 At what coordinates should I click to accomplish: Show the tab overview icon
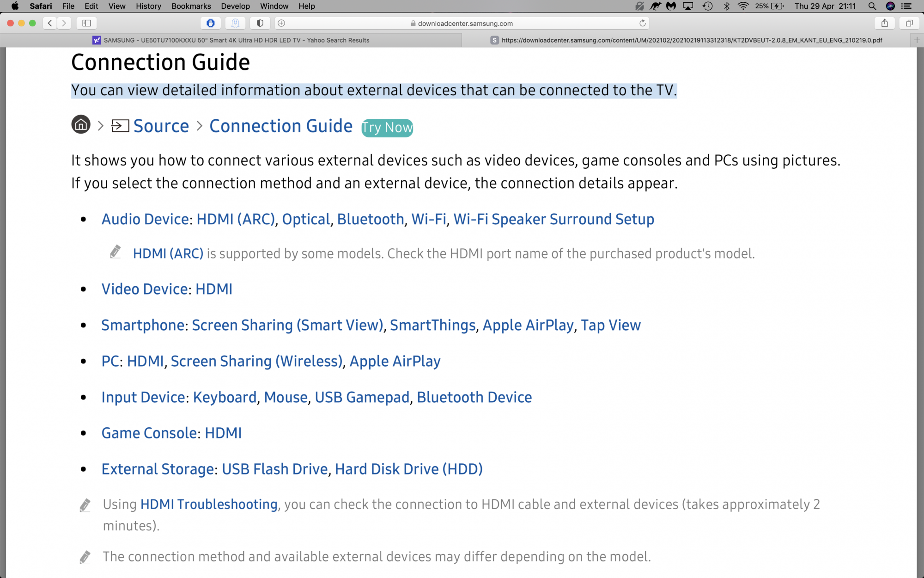[x=909, y=23]
